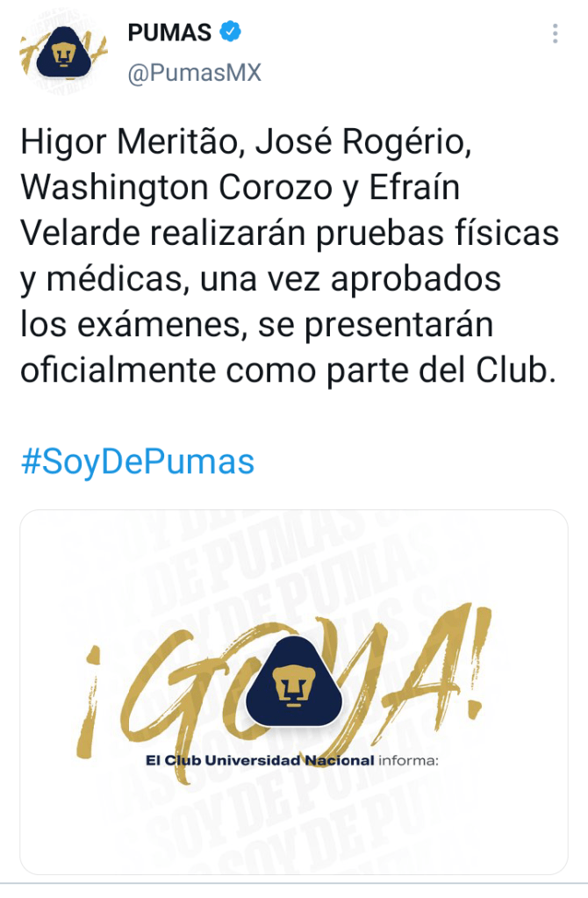The image size is (588, 898).
Task: Click the blue verified badge
Action: 230,32
